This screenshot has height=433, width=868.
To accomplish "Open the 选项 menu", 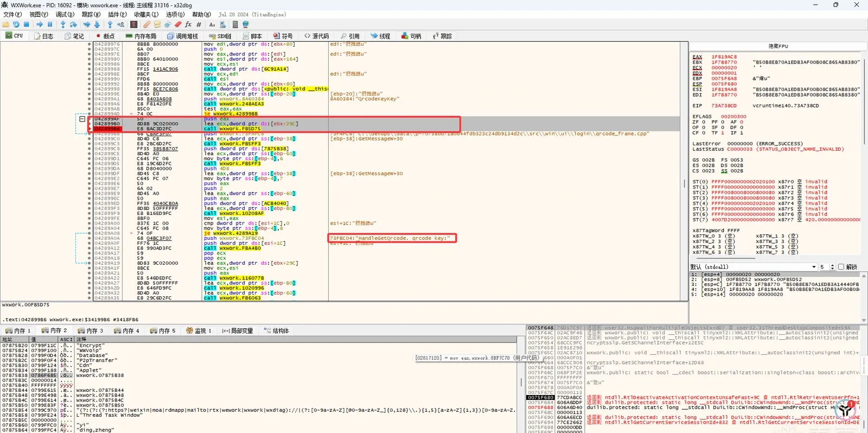I will [x=175, y=15].
